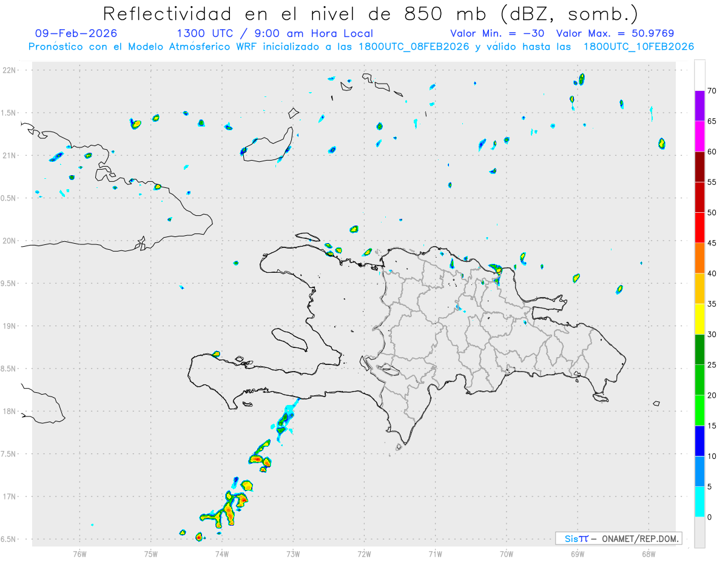Click the '19N' latitude label

(10, 326)
